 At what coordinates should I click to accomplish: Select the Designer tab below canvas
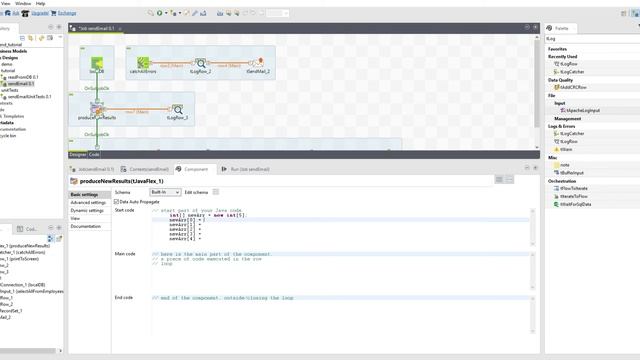(78, 155)
